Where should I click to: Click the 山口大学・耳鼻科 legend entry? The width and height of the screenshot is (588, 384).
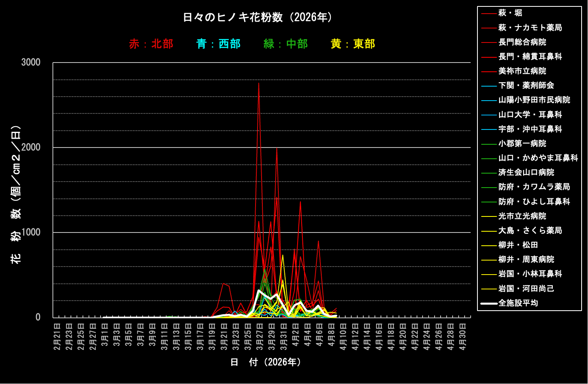tap(530, 115)
